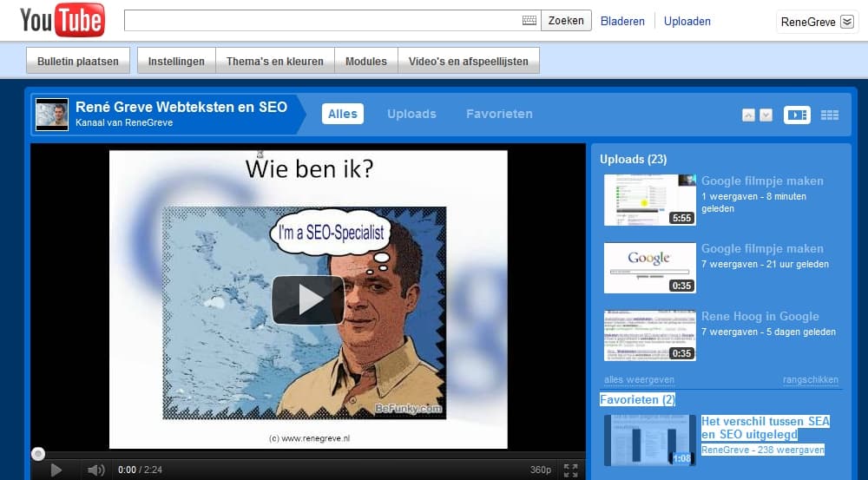This screenshot has height=480, width=868.
Task: Click the channel avatar thumbnail
Action: [x=52, y=115]
